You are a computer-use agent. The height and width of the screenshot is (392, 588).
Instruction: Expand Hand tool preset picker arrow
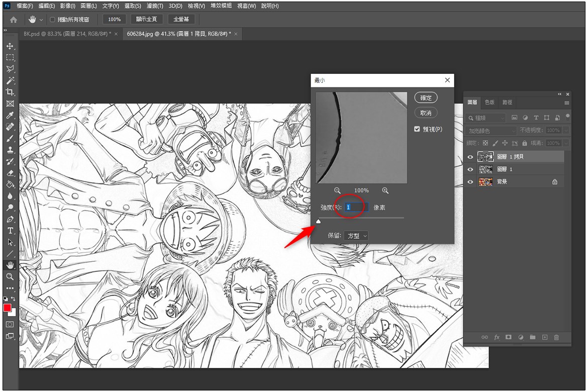[41, 20]
